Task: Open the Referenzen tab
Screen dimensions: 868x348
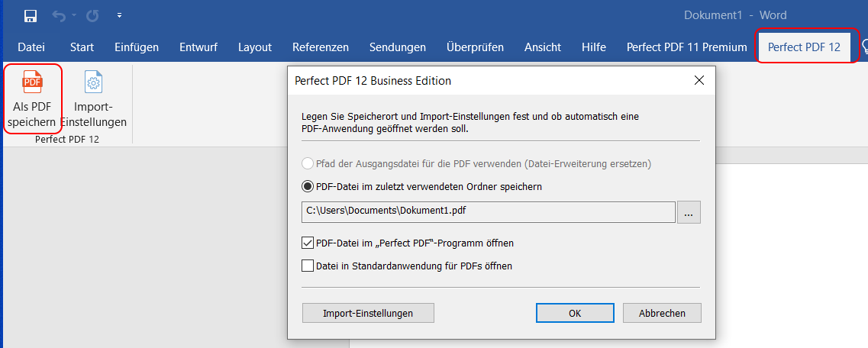Action: click(x=321, y=47)
